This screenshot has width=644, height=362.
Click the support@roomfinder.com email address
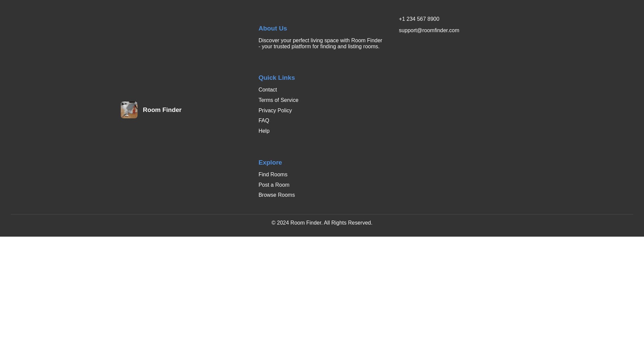coord(429,31)
